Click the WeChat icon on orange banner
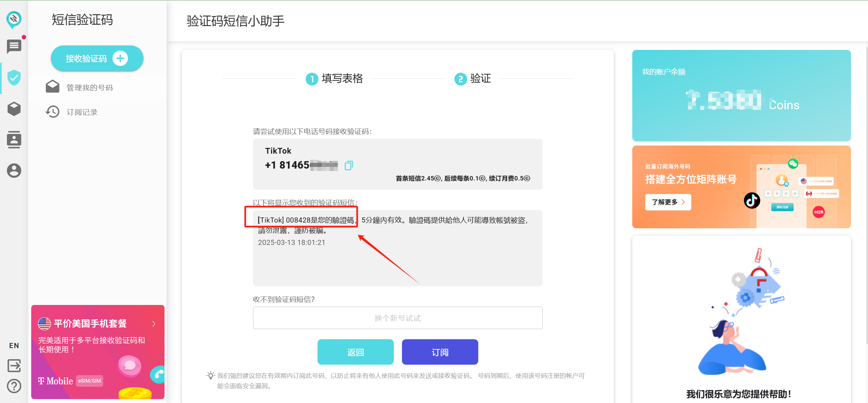This screenshot has width=868, height=403. [x=793, y=164]
